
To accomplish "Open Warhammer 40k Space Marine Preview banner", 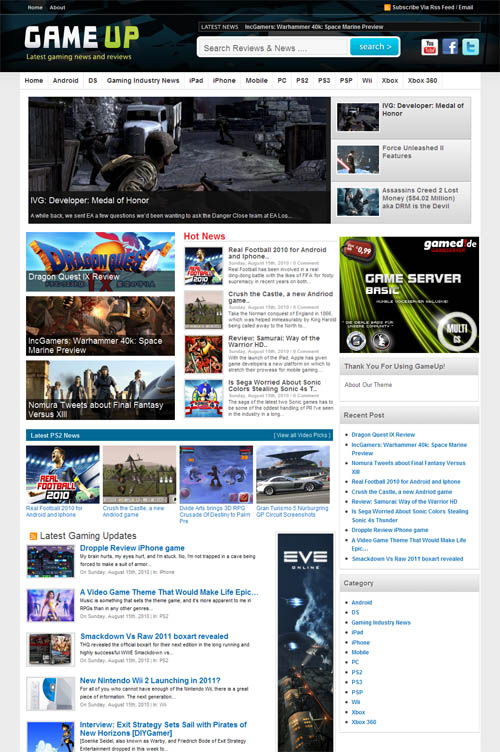I will tap(100, 326).
